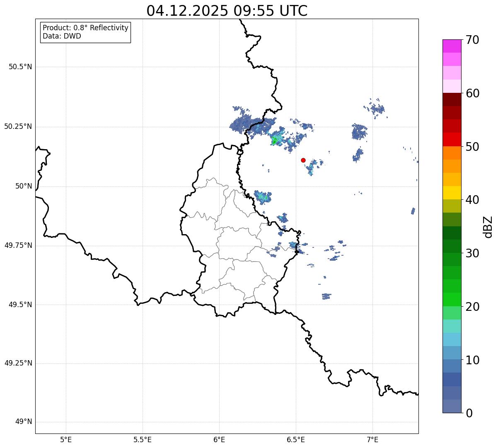Select the Product: 0.8° Reflectivity text
Image resolution: width=498 pixels, height=448 pixels.
coord(86,28)
